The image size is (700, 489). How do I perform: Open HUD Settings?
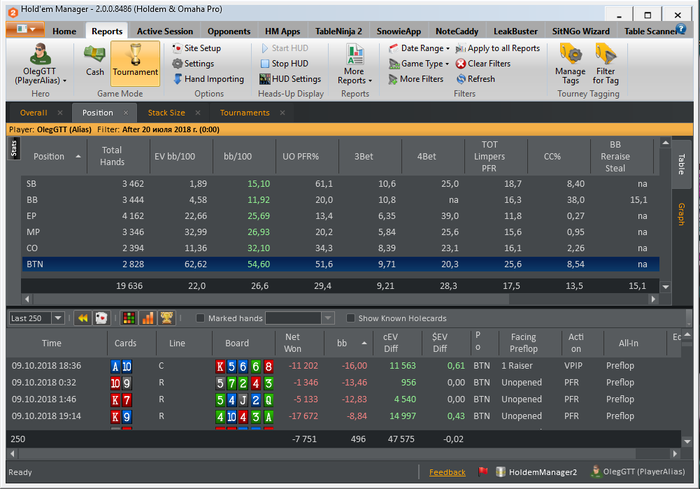(290, 79)
